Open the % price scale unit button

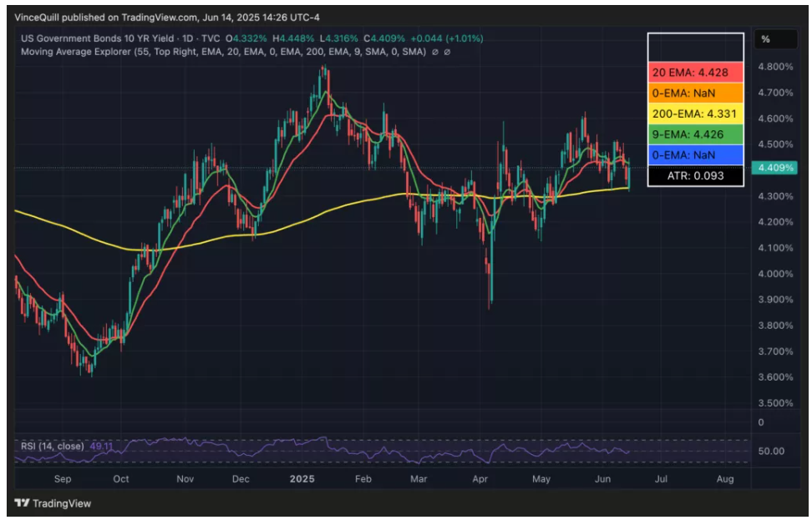(x=765, y=39)
